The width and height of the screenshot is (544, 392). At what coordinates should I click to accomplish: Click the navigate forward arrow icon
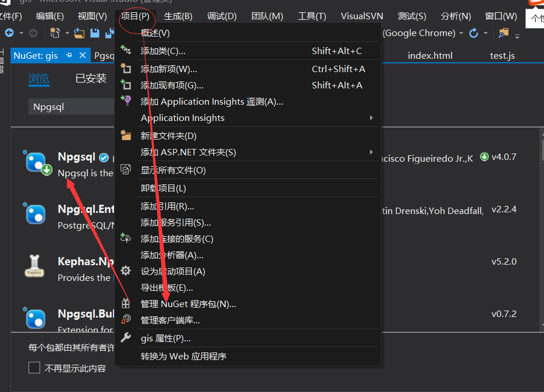[33, 33]
